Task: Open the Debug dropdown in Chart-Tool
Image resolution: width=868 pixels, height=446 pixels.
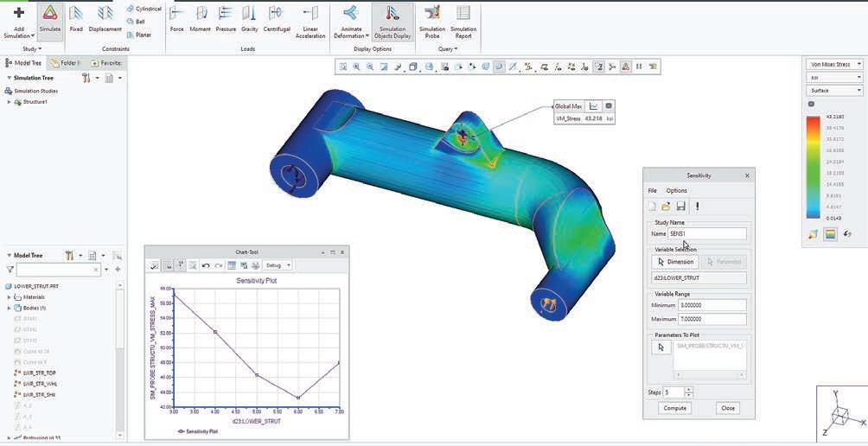Action: [278, 265]
